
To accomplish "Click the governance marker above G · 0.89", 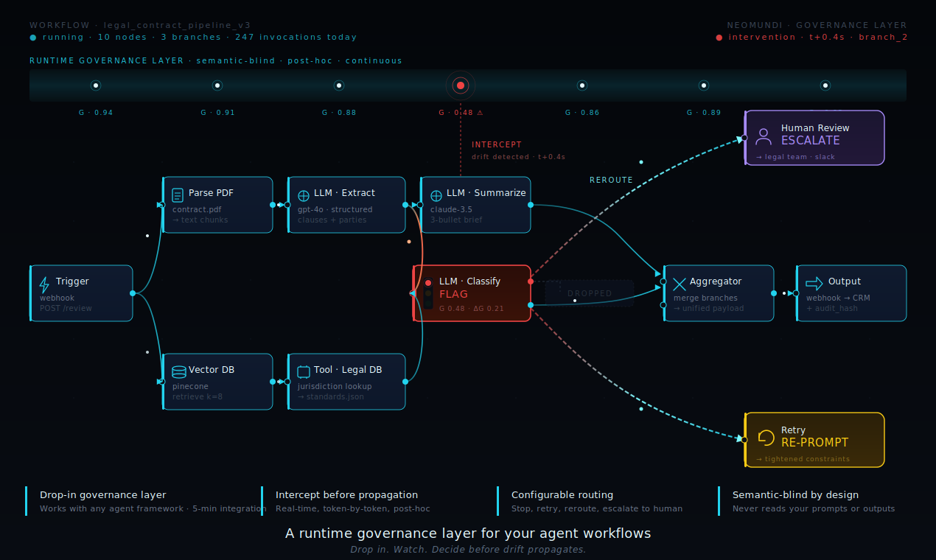I will (x=704, y=85).
